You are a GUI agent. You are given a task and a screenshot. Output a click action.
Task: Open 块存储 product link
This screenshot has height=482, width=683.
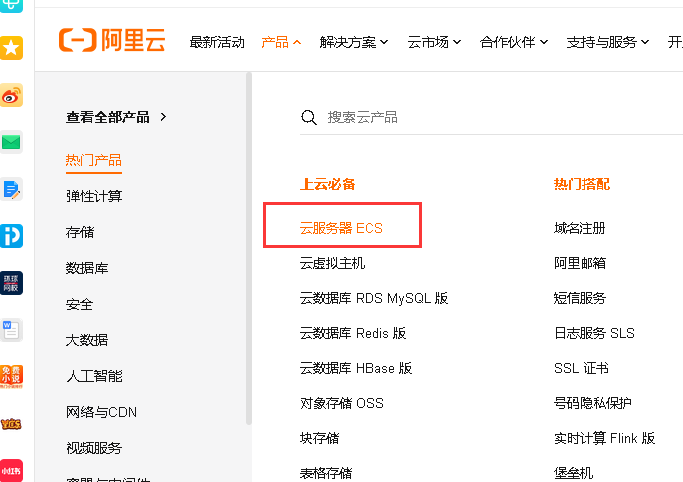[x=319, y=438]
